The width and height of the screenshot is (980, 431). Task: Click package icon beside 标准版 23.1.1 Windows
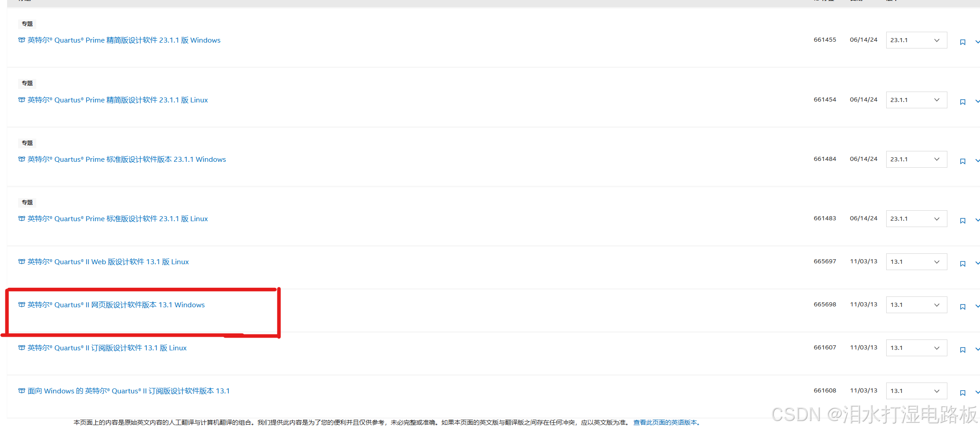[21, 159]
